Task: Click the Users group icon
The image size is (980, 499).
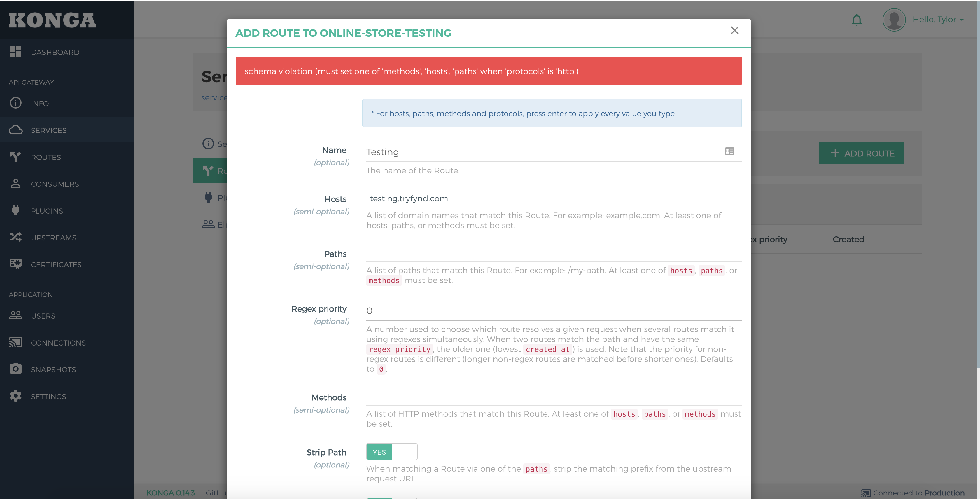Action: pyautogui.click(x=15, y=315)
